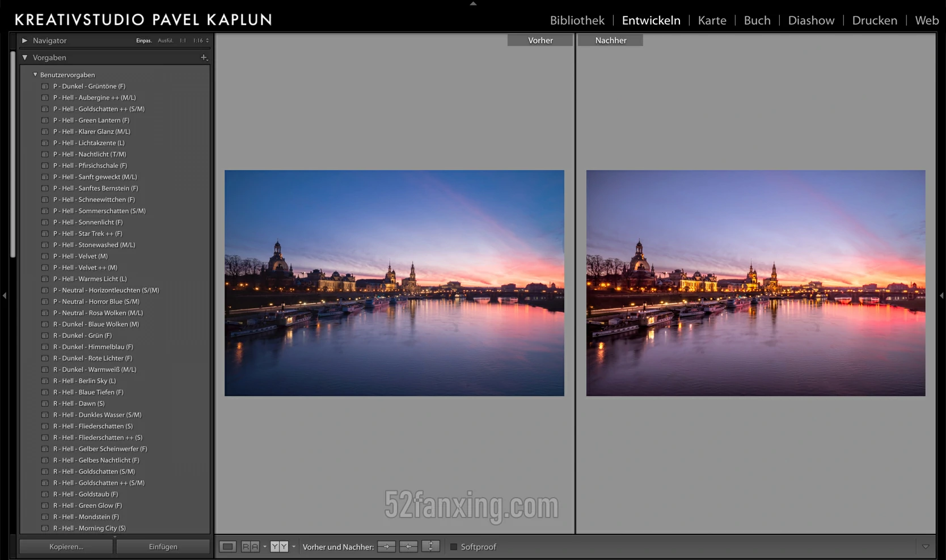Apply preset P - Hell - Warmes Licht (L)

point(90,279)
